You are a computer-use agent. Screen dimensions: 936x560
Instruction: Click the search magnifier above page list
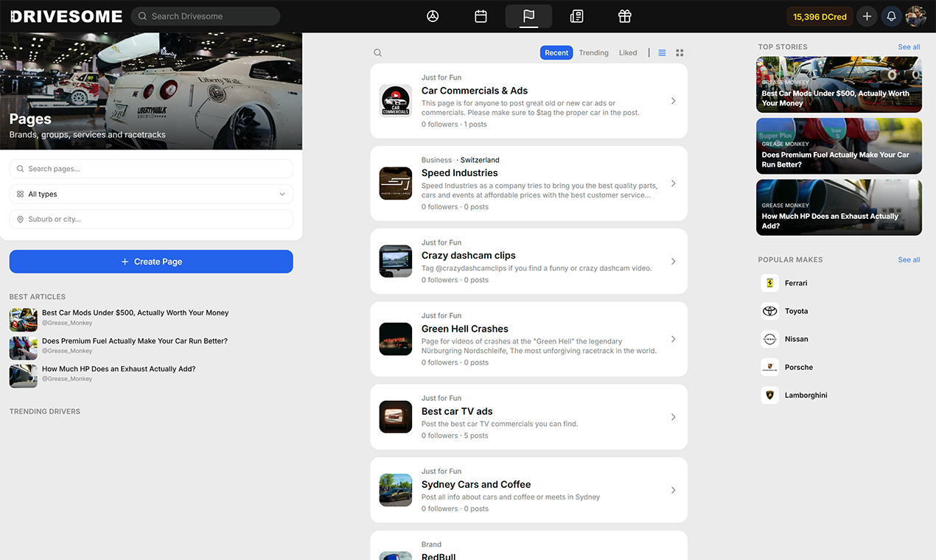coord(377,53)
